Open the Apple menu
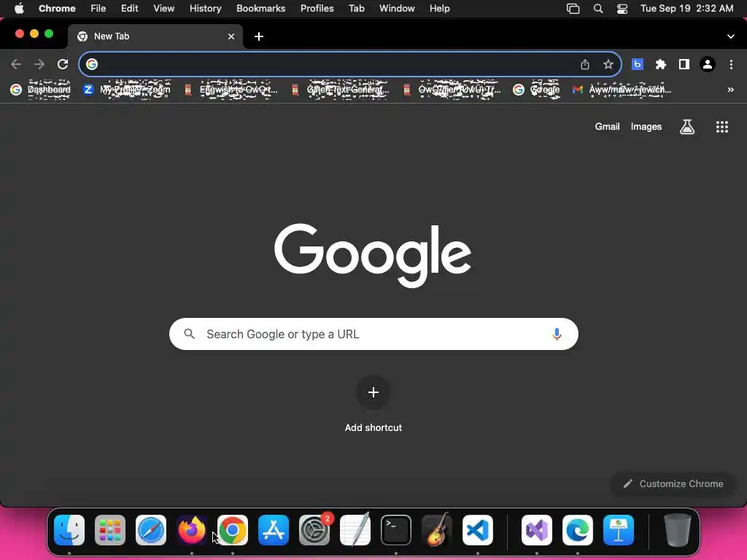 (19, 9)
